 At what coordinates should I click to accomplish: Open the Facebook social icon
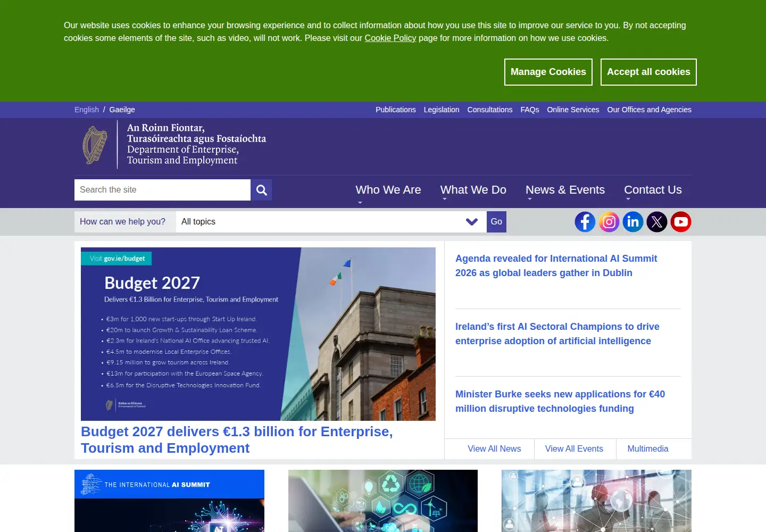coord(585,222)
